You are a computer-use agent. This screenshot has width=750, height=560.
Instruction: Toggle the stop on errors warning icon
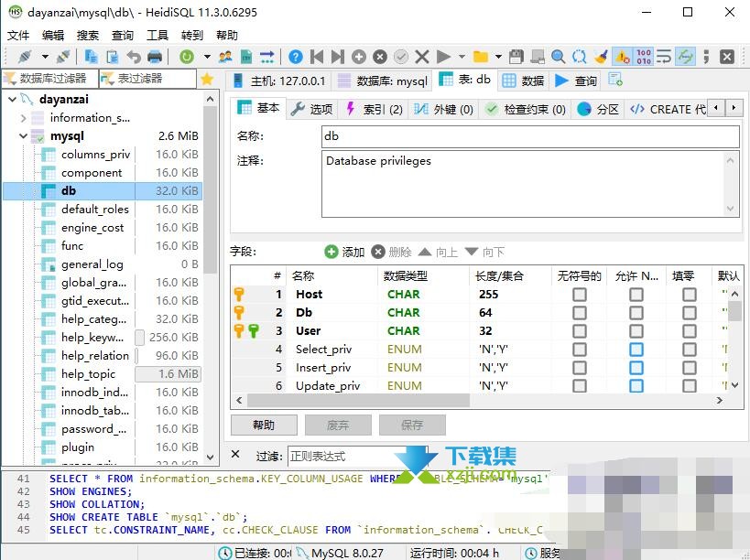point(623,57)
